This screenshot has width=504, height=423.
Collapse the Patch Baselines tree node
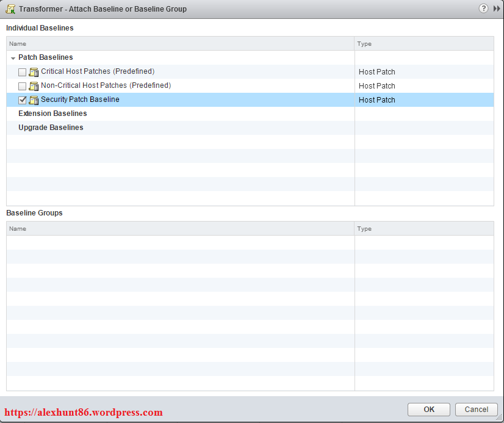pyautogui.click(x=13, y=58)
